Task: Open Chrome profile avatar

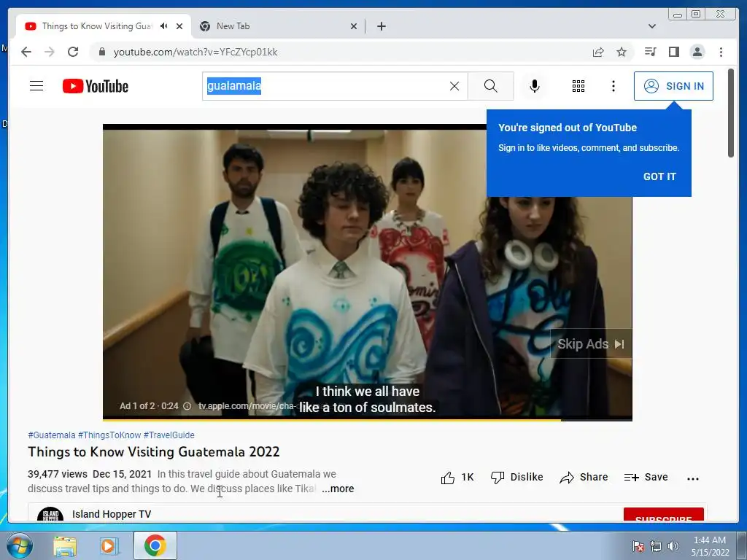Action: tap(697, 52)
